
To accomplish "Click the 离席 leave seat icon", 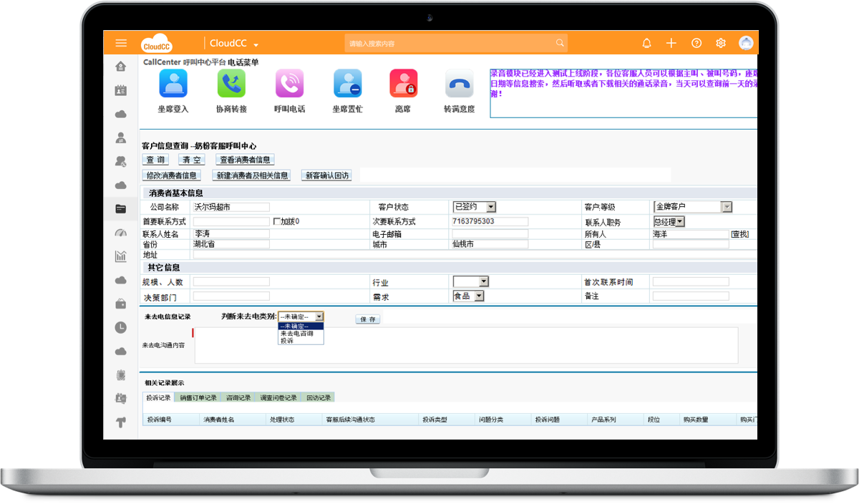I will point(403,84).
